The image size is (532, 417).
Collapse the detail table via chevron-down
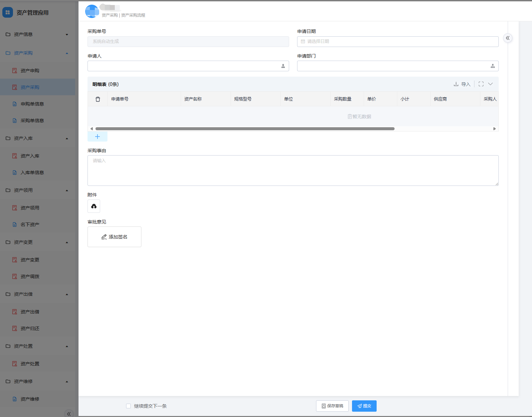490,84
